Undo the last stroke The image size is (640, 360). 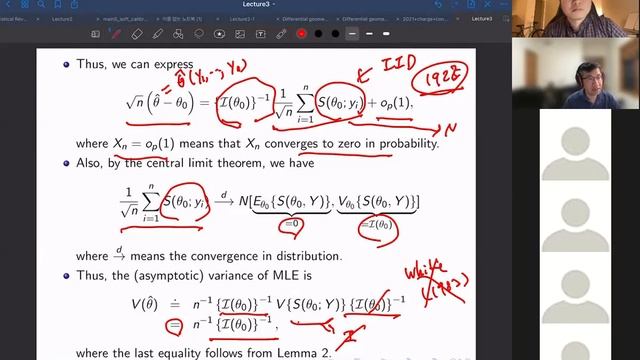click(438, 4)
